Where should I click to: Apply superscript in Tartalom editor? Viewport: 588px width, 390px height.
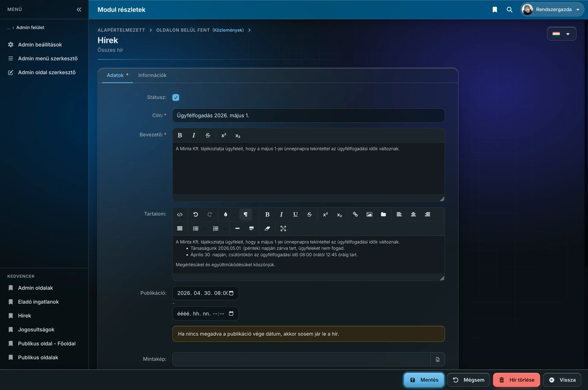(325, 215)
